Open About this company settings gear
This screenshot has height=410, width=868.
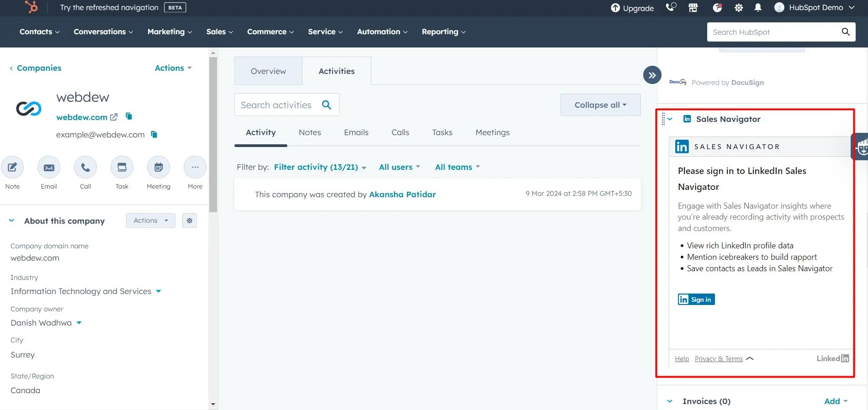coord(190,221)
